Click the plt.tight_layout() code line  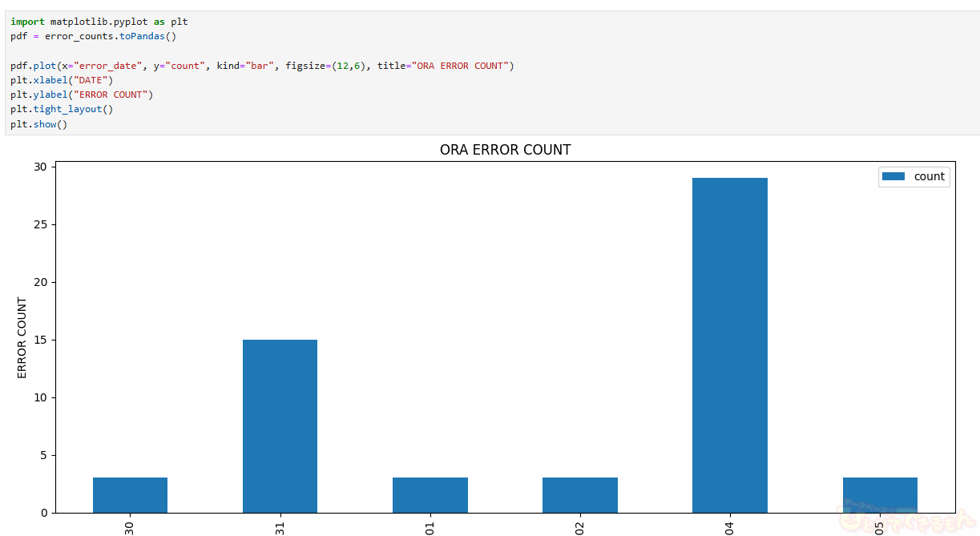pos(62,109)
